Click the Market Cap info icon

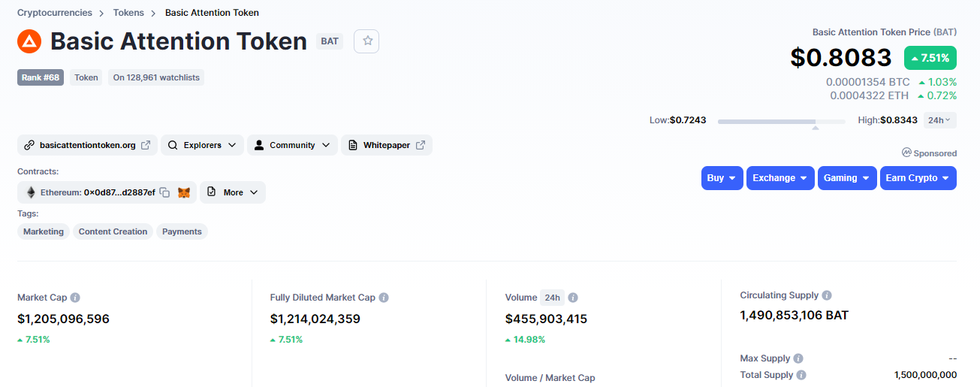click(75, 298)
